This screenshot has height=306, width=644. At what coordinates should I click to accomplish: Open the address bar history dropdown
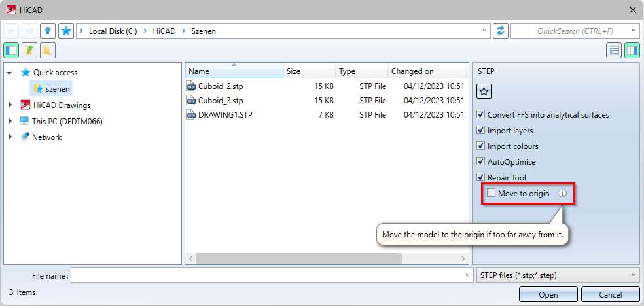(486, 31)
